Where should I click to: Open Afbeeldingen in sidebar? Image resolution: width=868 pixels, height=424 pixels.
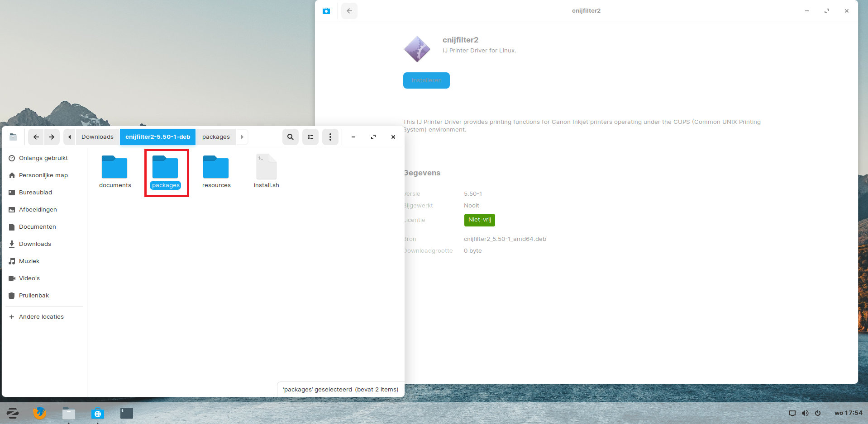43,210
